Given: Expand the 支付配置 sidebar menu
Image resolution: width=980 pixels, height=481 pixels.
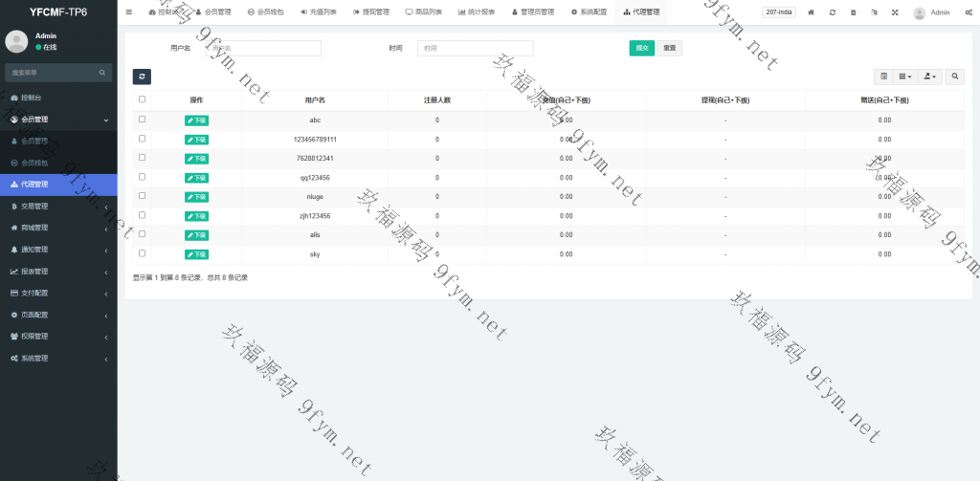Looking at the screenshot, I should coord(58,293).
